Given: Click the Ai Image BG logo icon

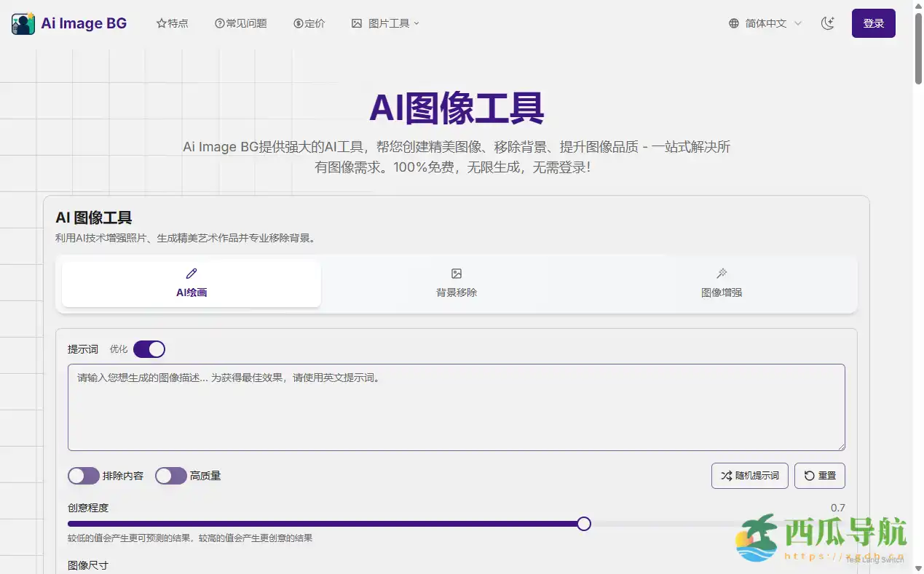Looking at the screenshot, I should 23,23.
